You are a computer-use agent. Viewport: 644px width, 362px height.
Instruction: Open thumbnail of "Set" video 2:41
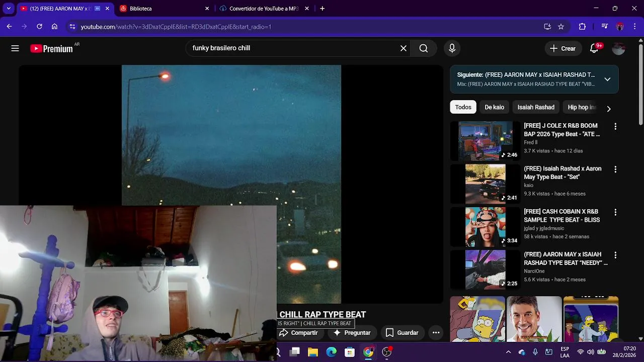pos(486,184)
